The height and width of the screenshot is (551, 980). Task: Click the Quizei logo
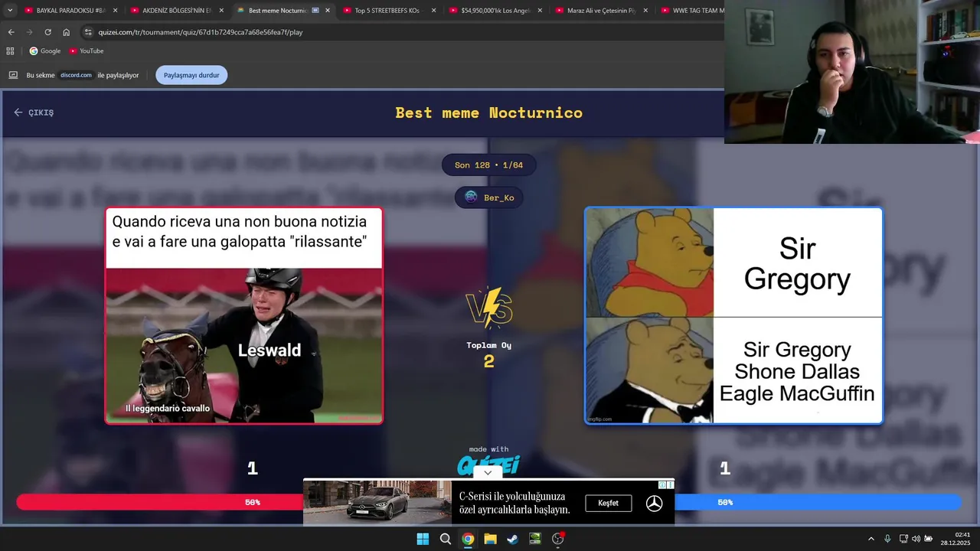pos(488,465)
